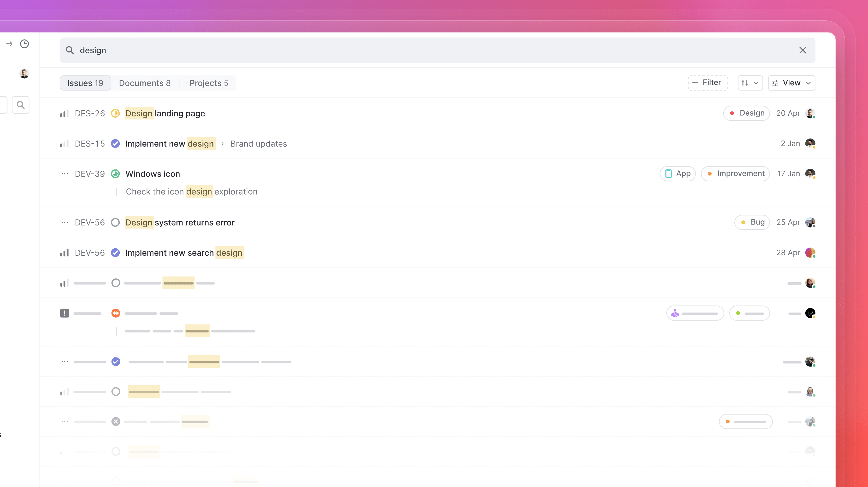
Task: Click the clear search X button
Action: (x=803, y=50)
